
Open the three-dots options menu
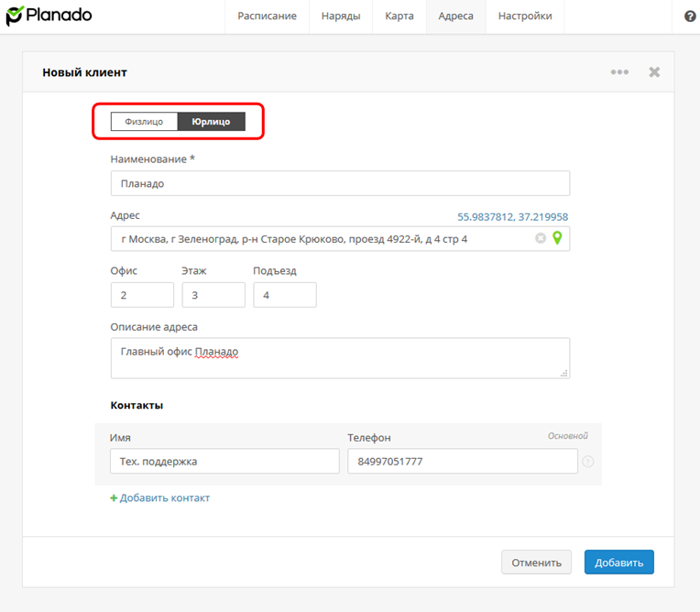(x=619, y=71)
